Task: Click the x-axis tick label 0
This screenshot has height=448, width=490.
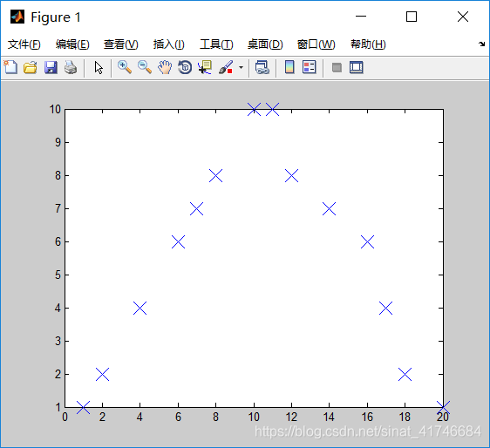Action: pyautogui.click(x=65, y=417)
